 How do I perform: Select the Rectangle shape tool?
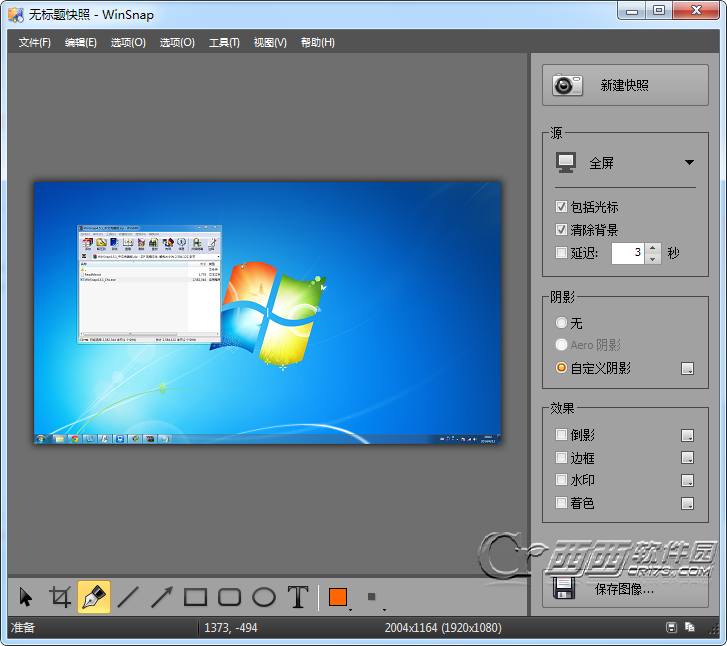(196, 598)
